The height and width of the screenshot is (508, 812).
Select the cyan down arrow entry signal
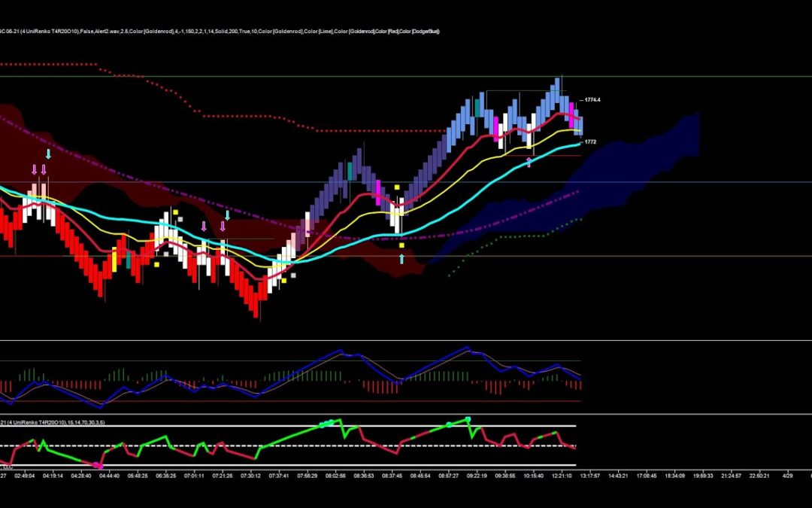(x=49, y=153)
